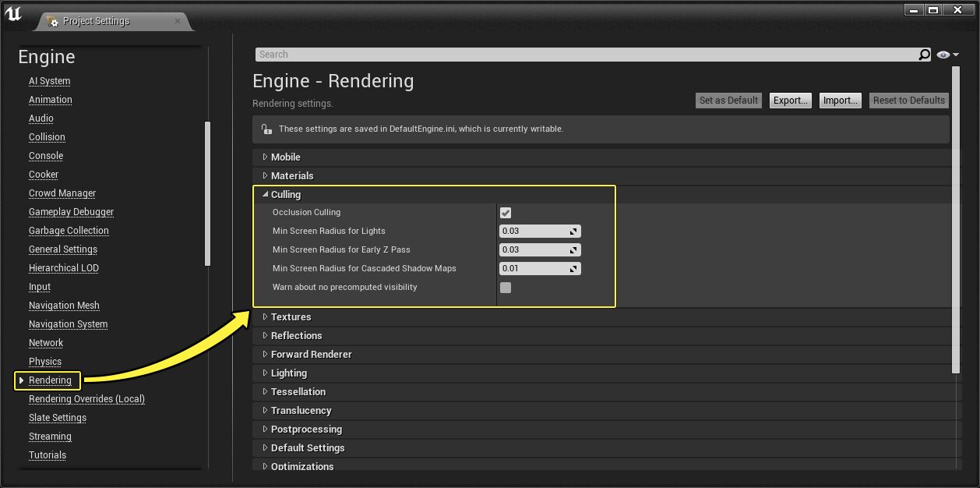Click the Early Z Pass value spinner arrow

(x=573, y=250)
